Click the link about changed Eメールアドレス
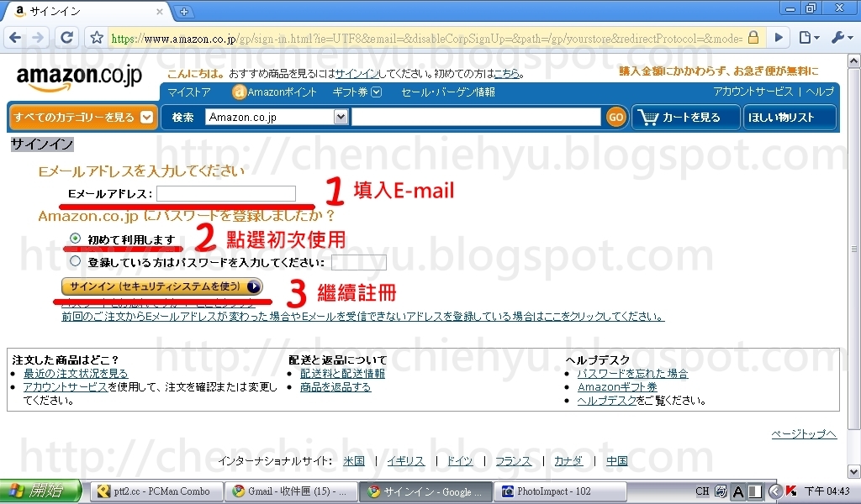 pyautogui.click(x=363, y=317)
